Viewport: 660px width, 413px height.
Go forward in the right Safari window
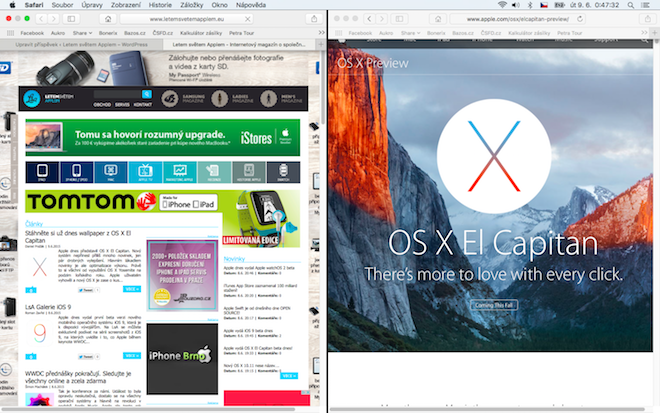tap(381, 19)
